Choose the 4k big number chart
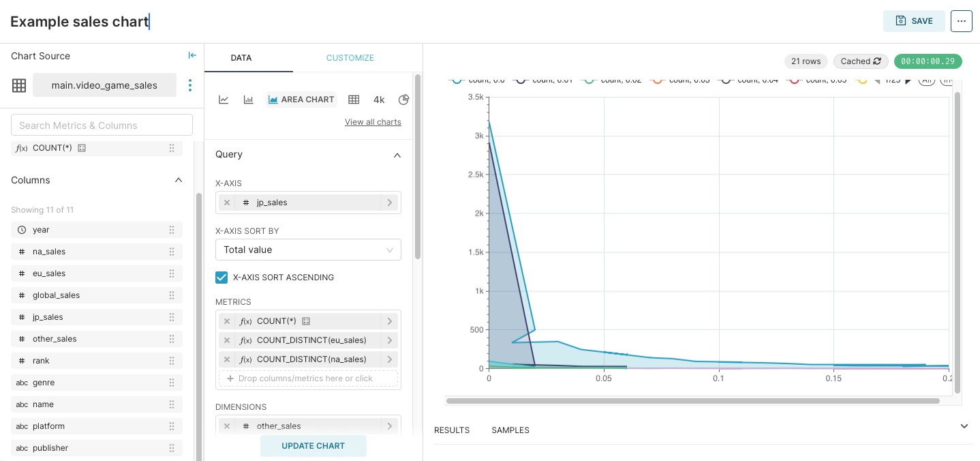 [x=379, y=100]
